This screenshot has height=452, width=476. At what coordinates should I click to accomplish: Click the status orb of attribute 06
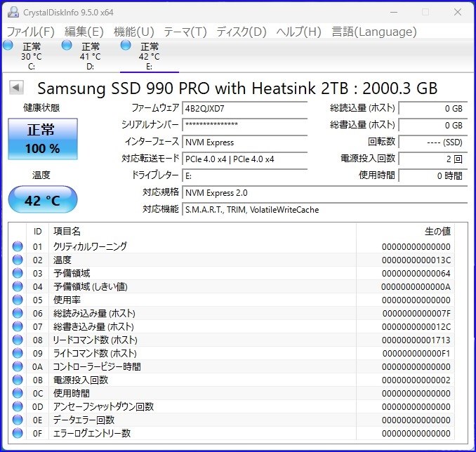(18, 313)
